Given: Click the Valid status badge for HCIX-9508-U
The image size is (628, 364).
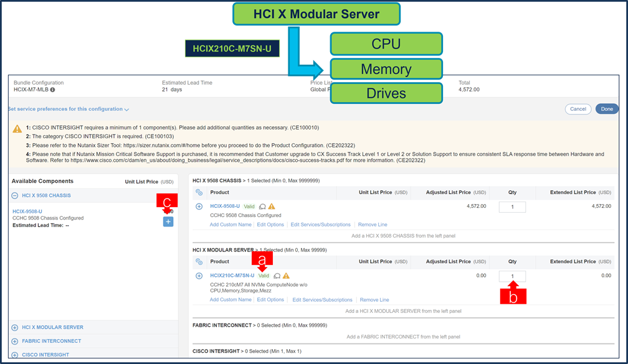Looking at the screenshot, I should pyautogui.click(x=249, y=207).
